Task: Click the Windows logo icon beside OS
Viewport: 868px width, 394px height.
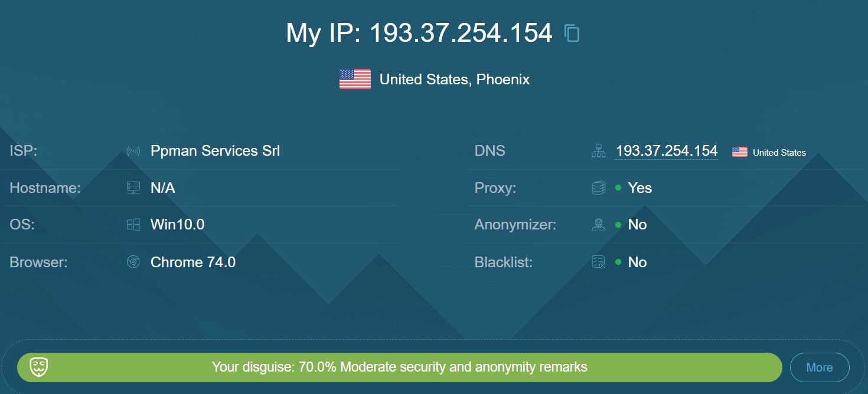Action: [133, 225]
